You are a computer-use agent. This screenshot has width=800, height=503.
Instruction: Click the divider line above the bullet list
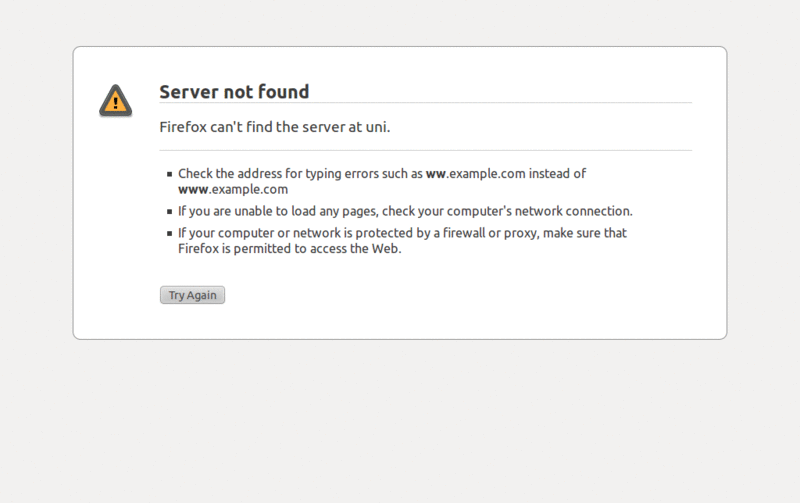(426, 150)
